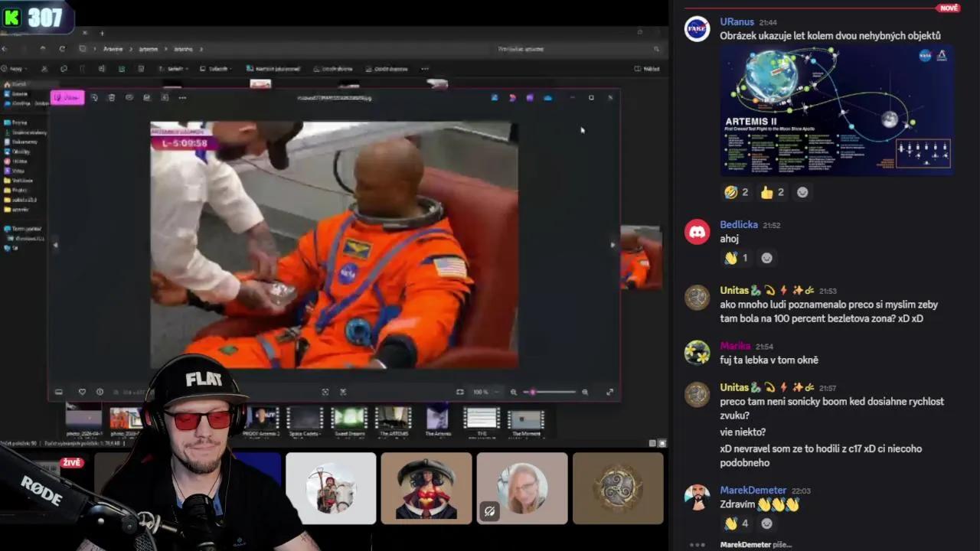
Task: Open the View dropdown in Explorer toolbar
Action: [x=215, y=69]
